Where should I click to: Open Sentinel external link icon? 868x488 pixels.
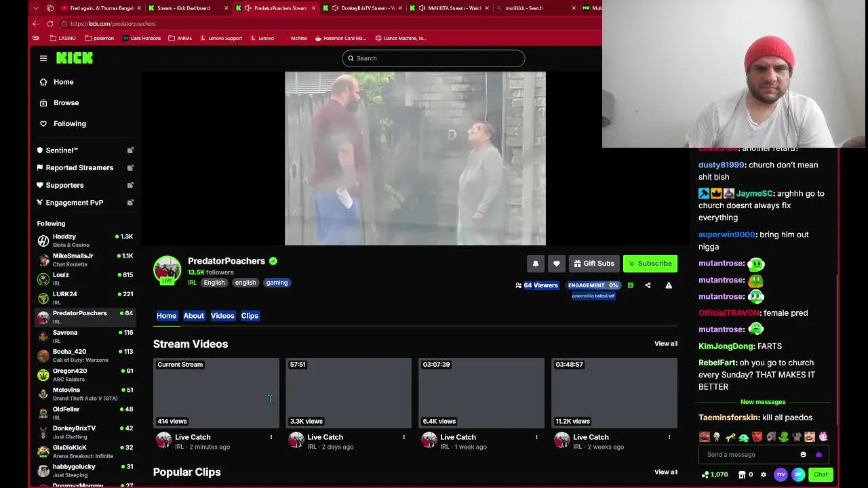tap(130, 150)
